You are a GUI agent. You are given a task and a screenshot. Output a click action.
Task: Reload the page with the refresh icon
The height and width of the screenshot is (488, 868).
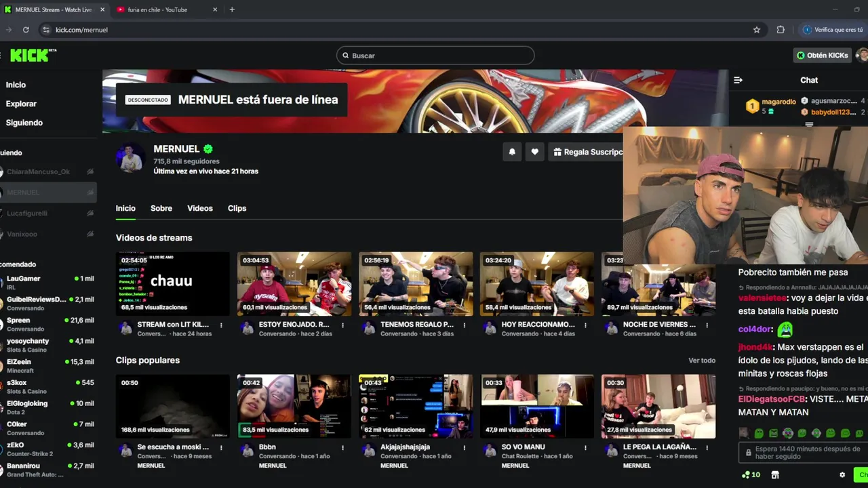(x=26, y=30)
